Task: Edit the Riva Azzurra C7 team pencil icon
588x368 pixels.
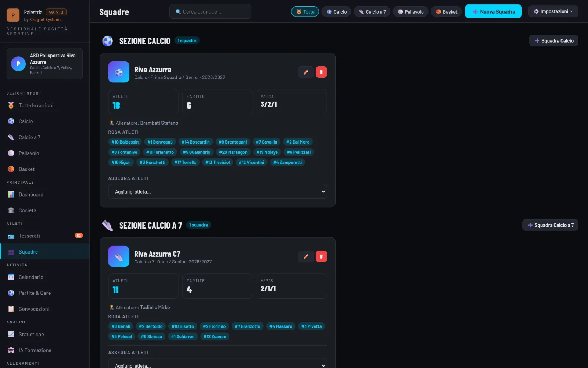Action: pyautogui.click(x=306, y=256)
